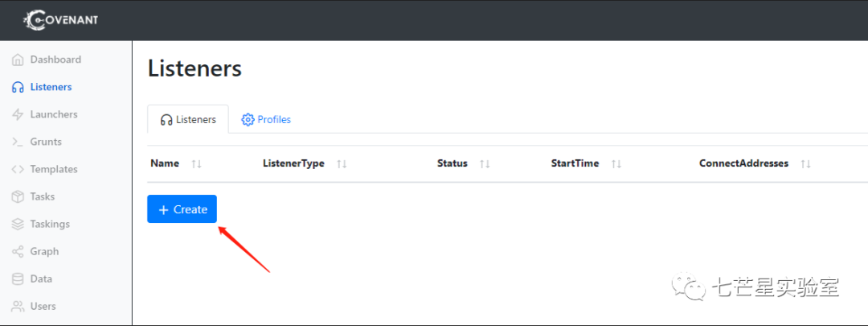Click the Data database icon
The width and height of the screenshot is (868, 326).
pyautogui.click(x=18, y=279)
